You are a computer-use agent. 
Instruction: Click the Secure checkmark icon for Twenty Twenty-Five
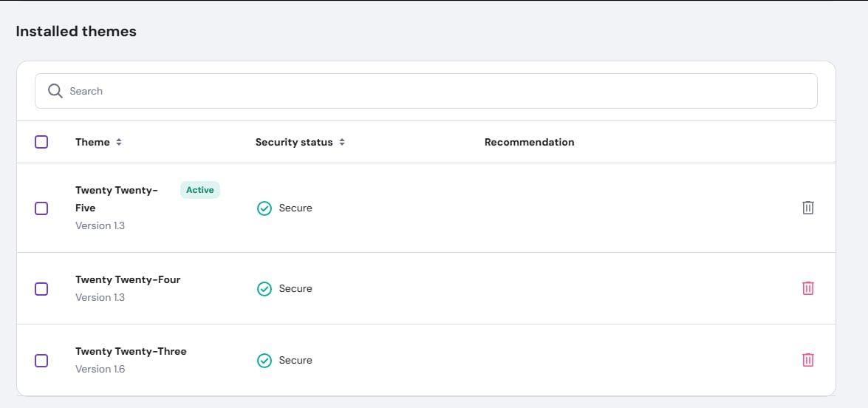click(264, 208)
